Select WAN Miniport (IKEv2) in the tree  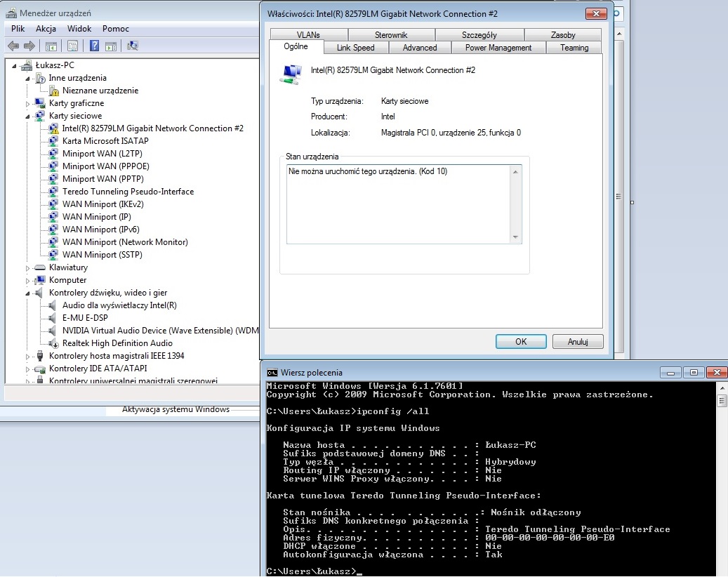pos(103,204)
